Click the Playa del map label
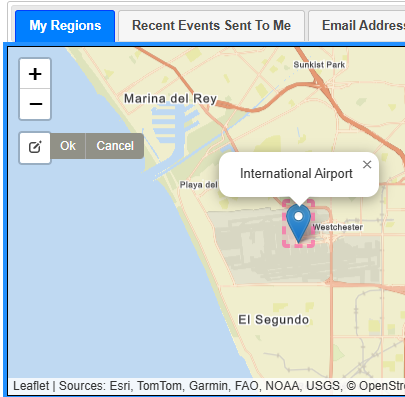 point(199,185)
